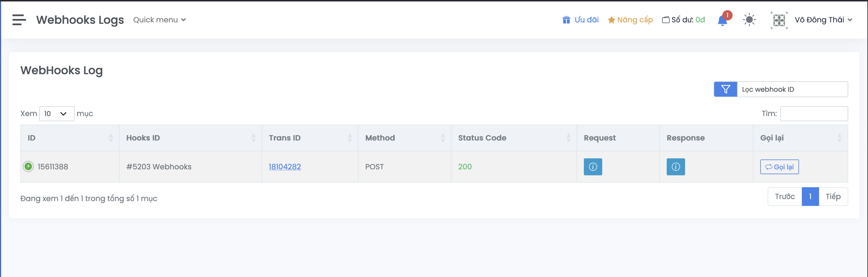Image resolution: width=868 pixels, height=277 pixels.
Task: View Response info for log 15611388
Action: click(x=675, y=167)
